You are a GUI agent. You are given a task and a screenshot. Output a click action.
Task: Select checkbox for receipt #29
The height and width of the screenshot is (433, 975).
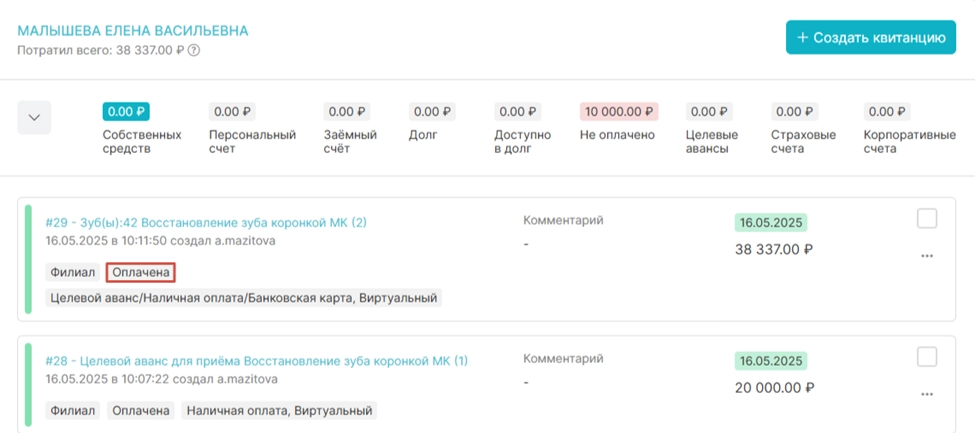(x=927, y=219)
